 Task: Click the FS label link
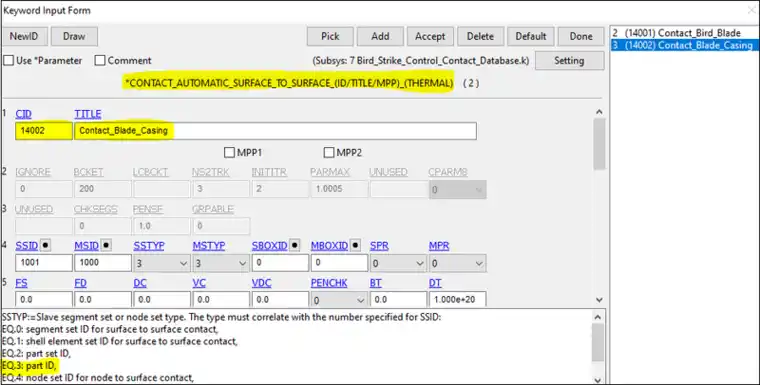pyautogui.click(x=21, y=283)
